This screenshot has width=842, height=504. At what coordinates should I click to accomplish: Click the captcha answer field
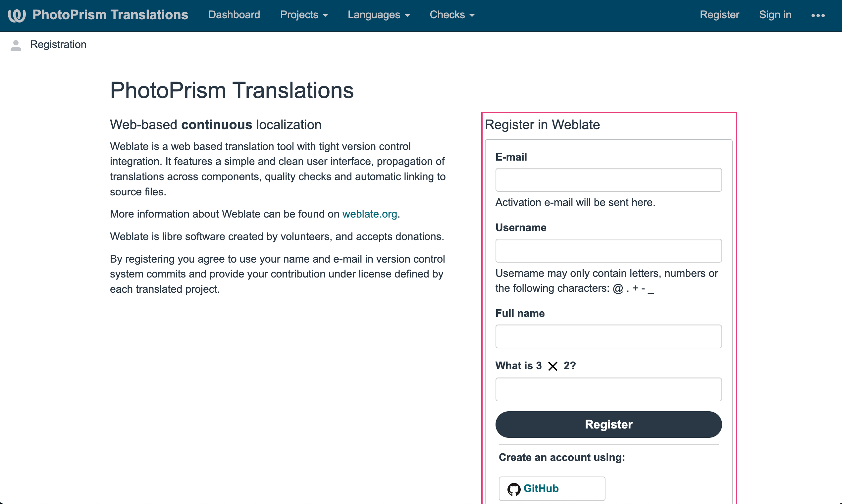pos(608,389)
